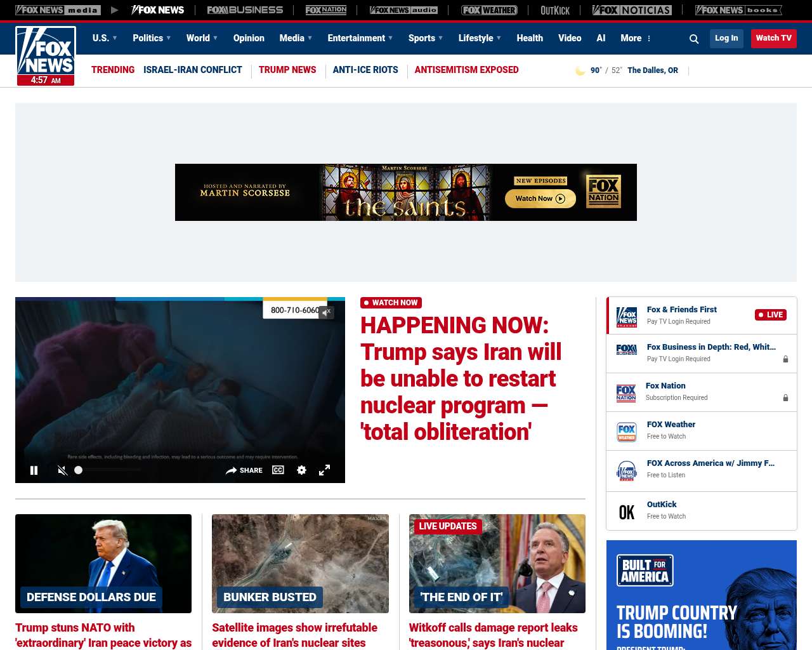The height and width of the screenshot is (650, 812).
Task: Open the Video section
Action: tap(570, 38)
